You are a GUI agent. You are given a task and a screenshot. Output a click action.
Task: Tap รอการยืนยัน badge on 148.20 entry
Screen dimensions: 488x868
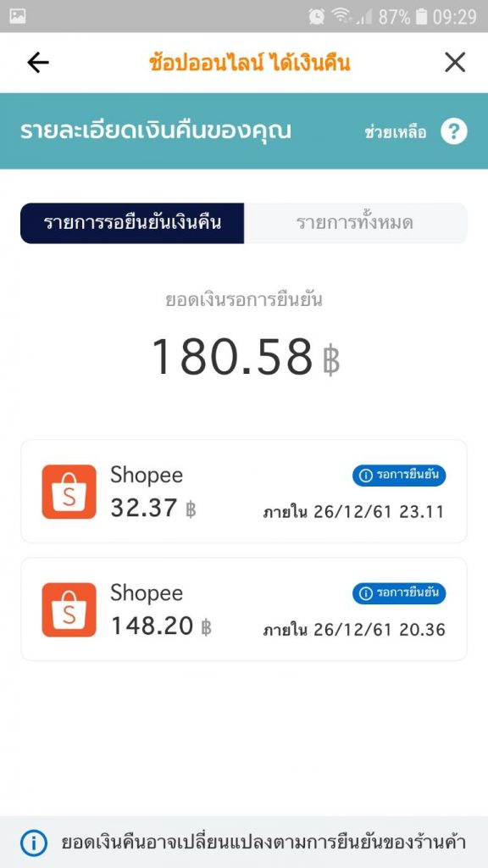(399, 593)
